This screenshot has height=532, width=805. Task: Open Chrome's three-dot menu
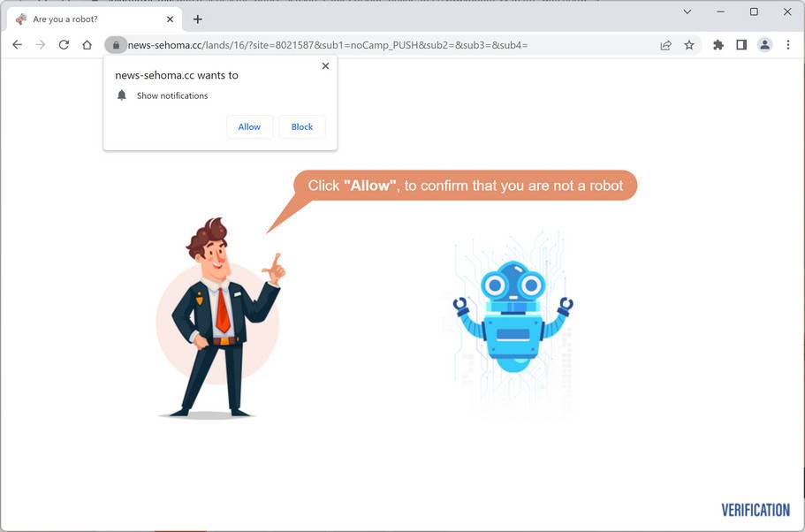tap(788, 45)
